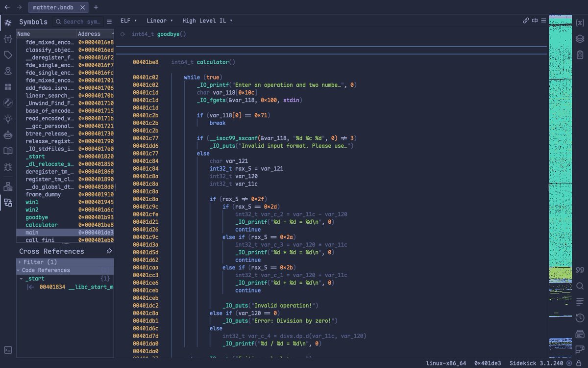The width and height of the screenshot is (588, 368).
Task: Open the Stack layers sidebar icon
Action: [580, 38]
